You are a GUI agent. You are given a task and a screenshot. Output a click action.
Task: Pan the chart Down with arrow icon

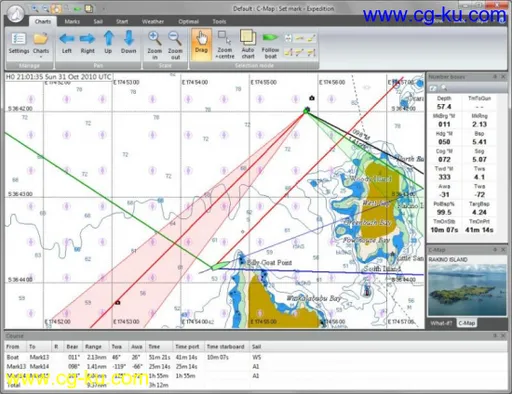[129, 43]
